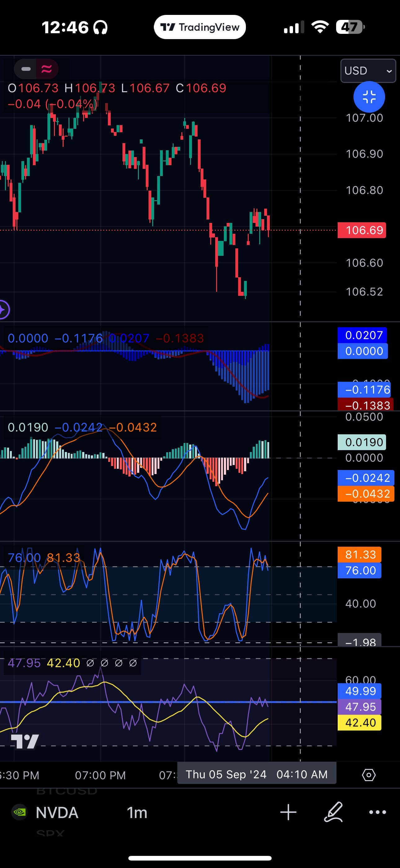Tap the 40.00 stochastic axis label
400x868 pixels.
[x=361, y=604]
